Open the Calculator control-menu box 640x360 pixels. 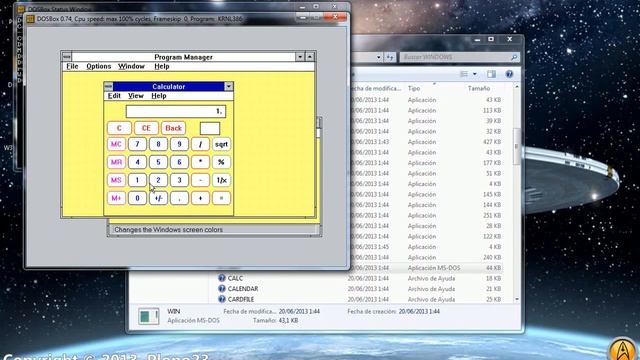(108, 87)
